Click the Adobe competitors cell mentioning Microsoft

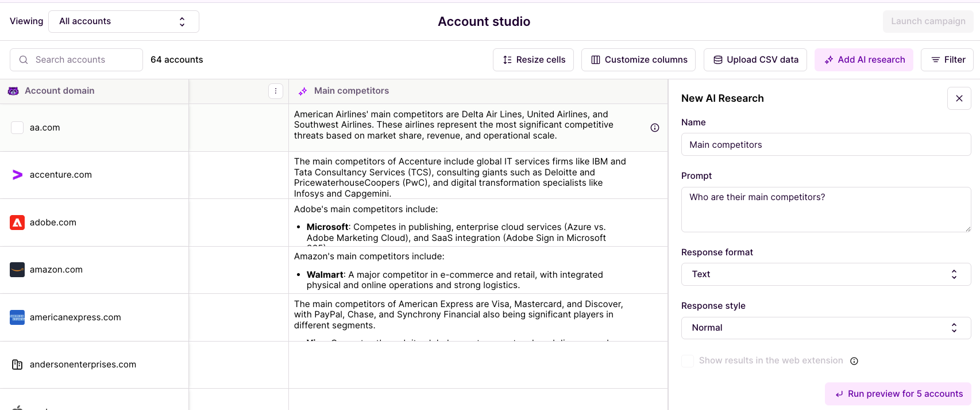pyautogui.click(x=478, y=223)
